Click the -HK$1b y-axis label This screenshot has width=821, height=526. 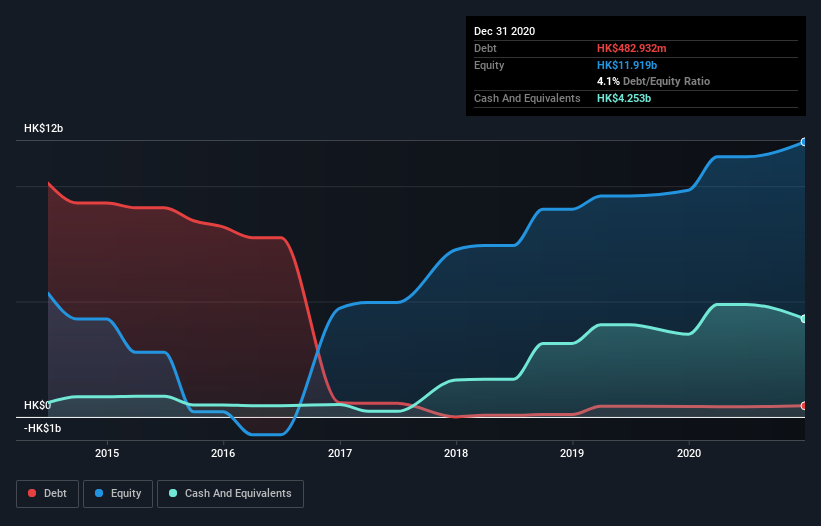42,428
